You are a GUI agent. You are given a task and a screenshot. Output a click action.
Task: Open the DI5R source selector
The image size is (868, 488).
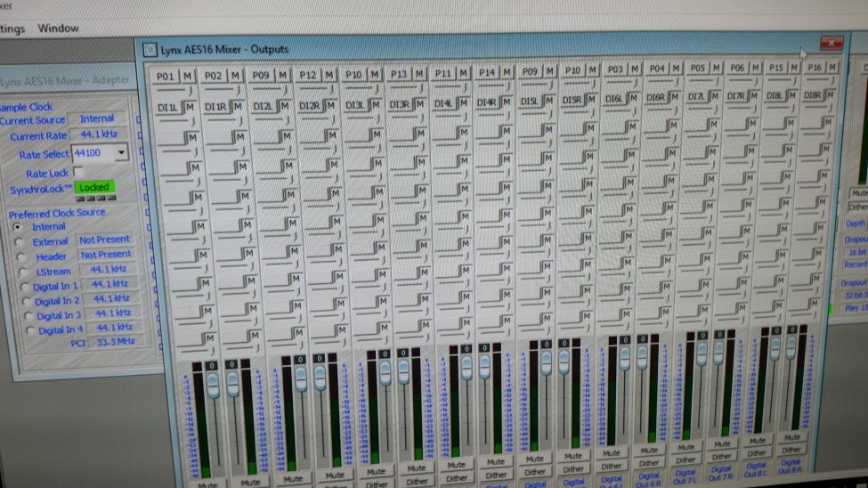pos(572,100)
